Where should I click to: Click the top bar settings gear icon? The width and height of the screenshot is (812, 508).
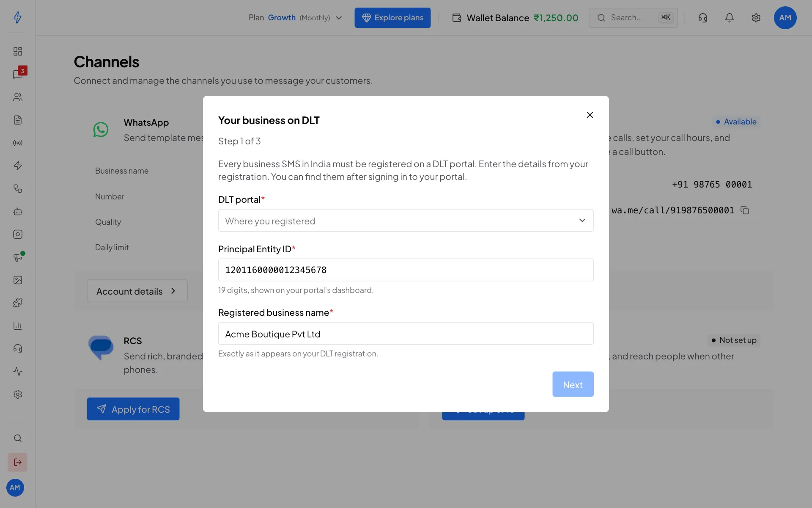pyautogui.click(x=756, y=18)
